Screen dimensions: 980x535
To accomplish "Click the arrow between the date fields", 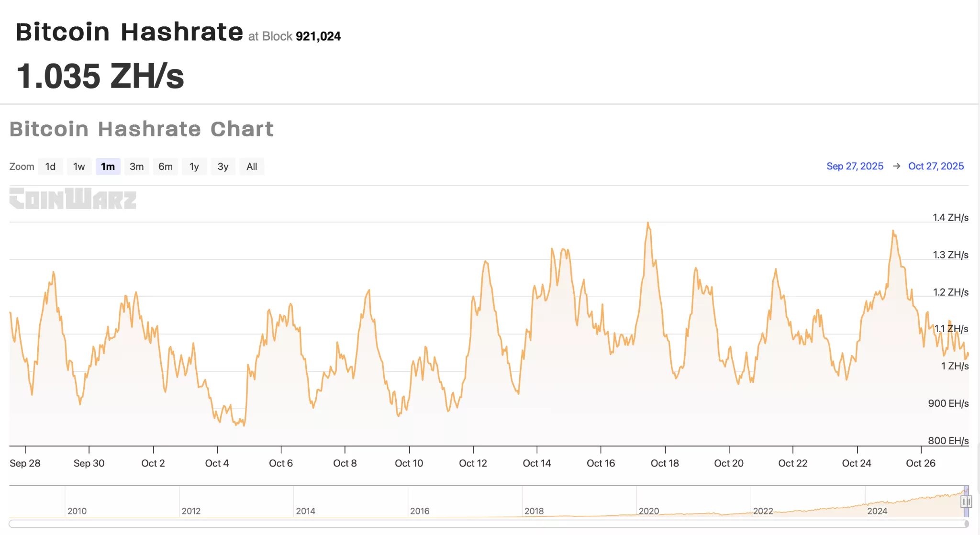I will [x=897, y=166].
